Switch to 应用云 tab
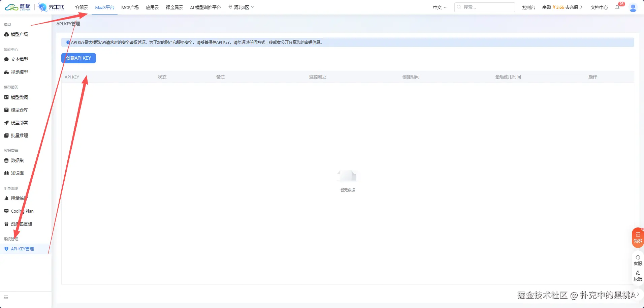This screenshot has height=308, width=644. [x=152, y=7]
